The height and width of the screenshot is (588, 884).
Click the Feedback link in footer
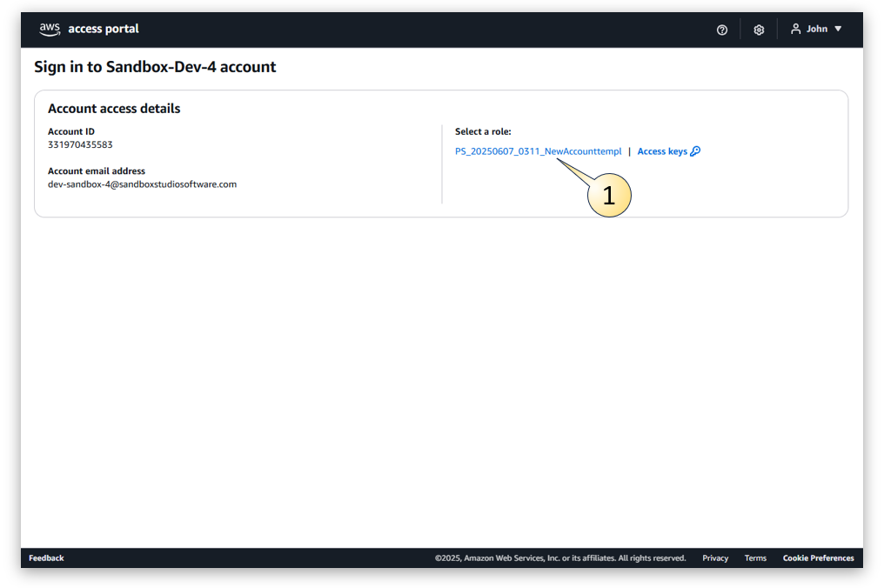[46, 558]
